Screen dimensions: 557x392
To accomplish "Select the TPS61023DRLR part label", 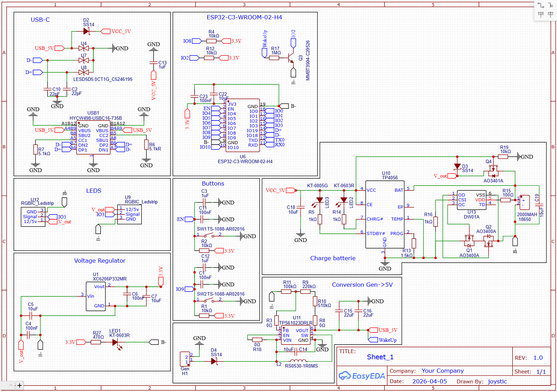I will [296, 323].
